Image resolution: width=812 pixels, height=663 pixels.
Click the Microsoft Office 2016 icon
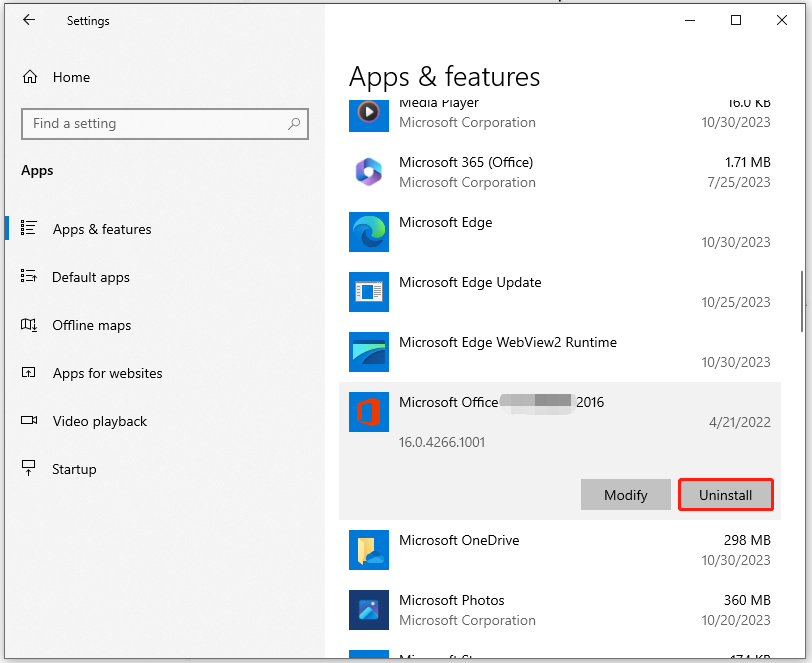368,412
